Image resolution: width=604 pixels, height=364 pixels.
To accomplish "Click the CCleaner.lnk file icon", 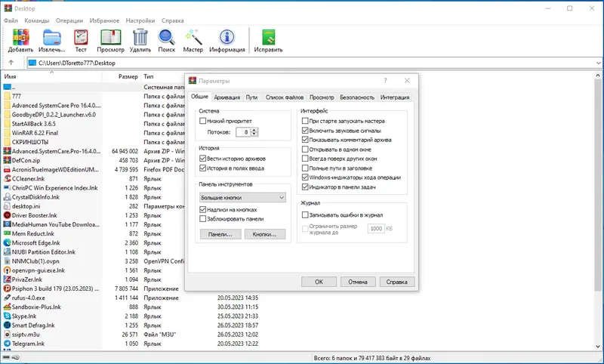I will coord(7,179).
